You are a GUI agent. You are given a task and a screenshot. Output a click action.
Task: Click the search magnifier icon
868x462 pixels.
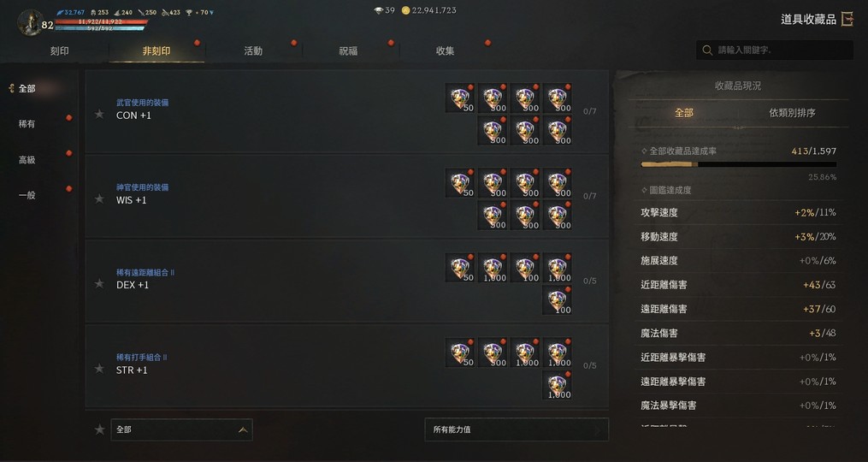[707, 50]
